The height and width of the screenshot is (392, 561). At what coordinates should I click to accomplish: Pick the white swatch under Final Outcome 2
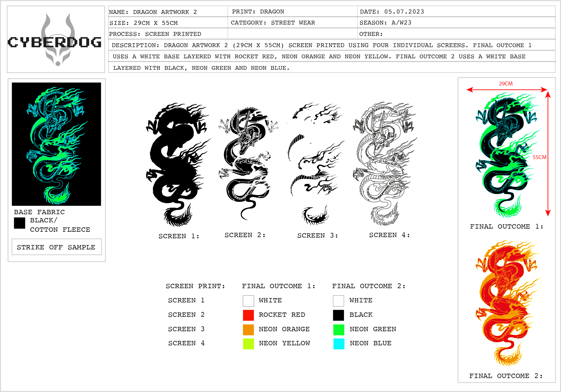click(338, 301)
